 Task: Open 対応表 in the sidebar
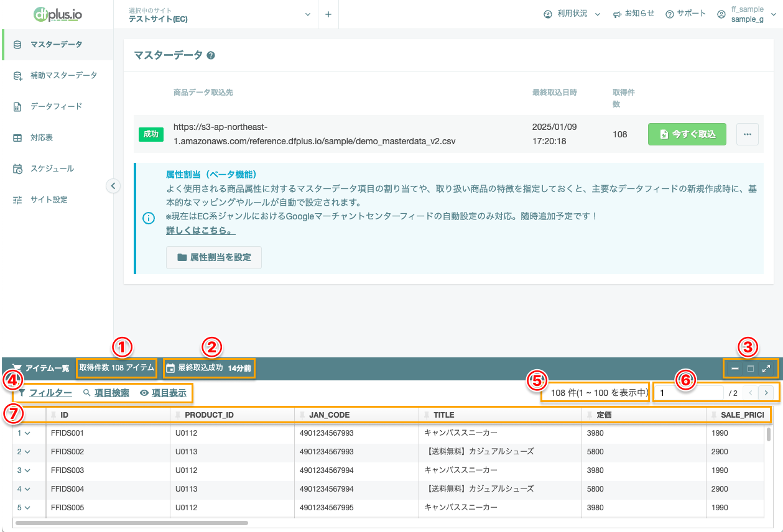point(57,137)
